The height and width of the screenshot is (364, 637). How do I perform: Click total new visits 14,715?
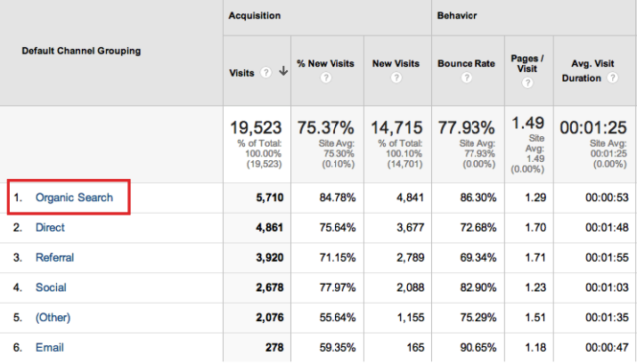(x=396, y=128)
